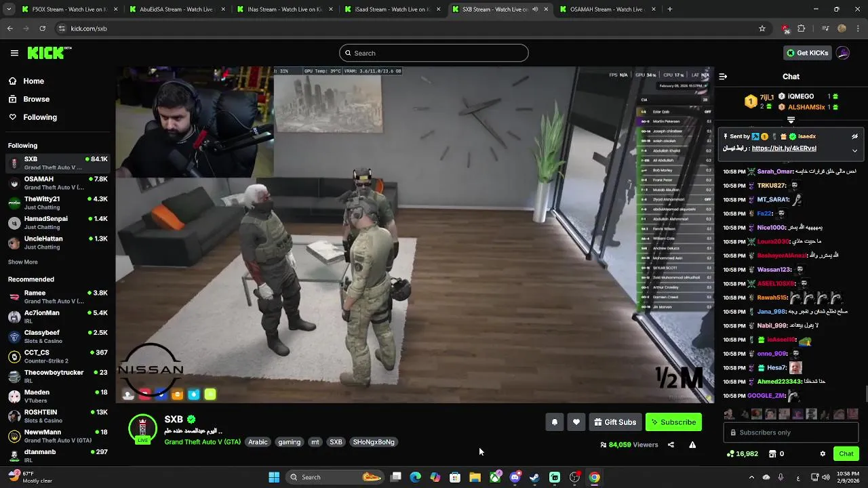The width and height of the screenshot is (868, 488).
Task: Toggle stream notifications bell
Action: coord(554,422)
